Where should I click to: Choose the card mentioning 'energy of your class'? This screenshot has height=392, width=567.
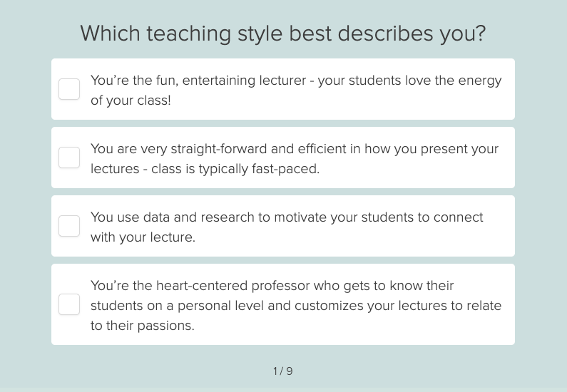[x=283, y=89]
